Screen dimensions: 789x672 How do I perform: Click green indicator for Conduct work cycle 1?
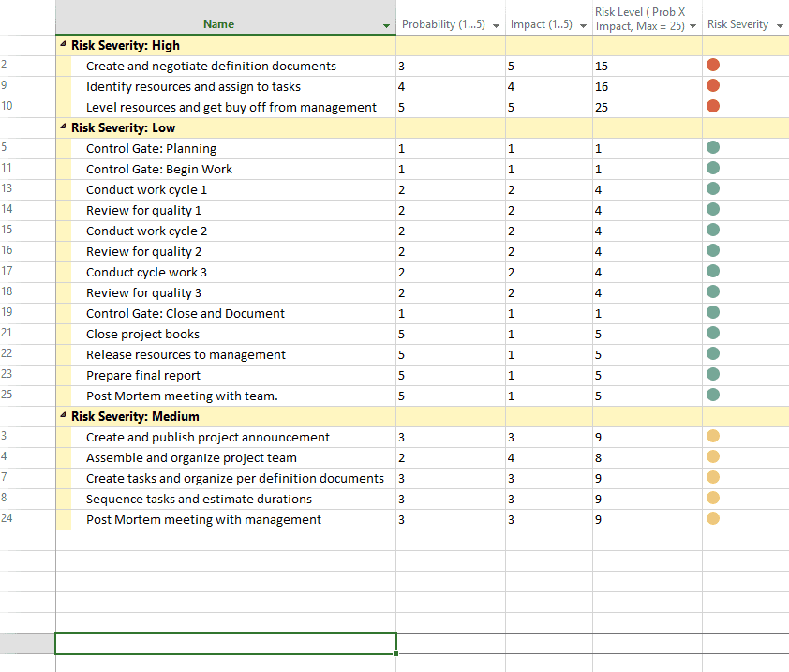click(713, 188)
